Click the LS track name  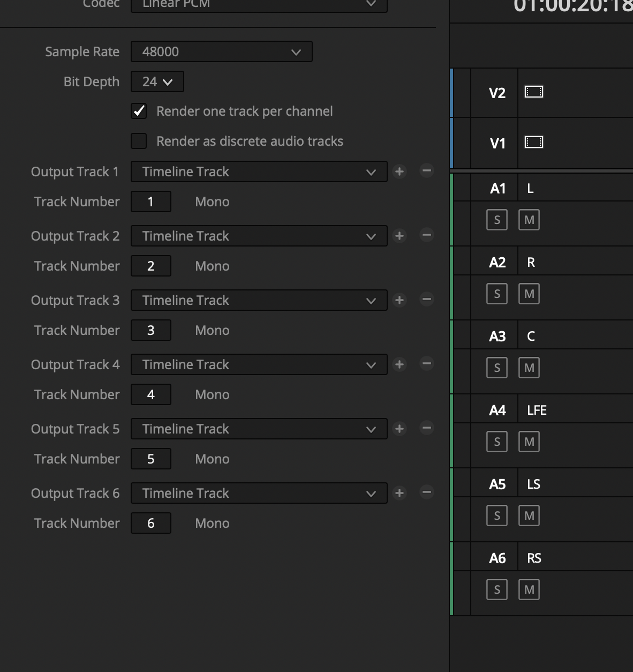[x=534, y=484]
